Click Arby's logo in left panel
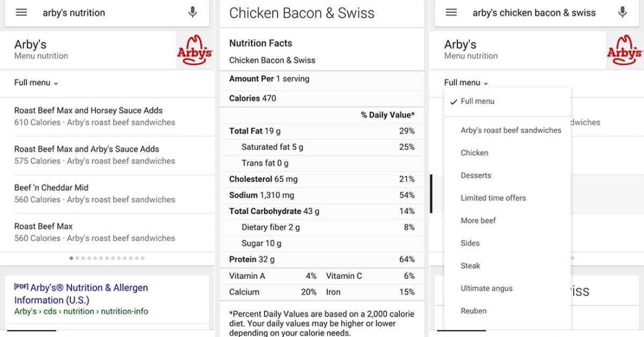The image size is (644, 337). pos(195,50)
